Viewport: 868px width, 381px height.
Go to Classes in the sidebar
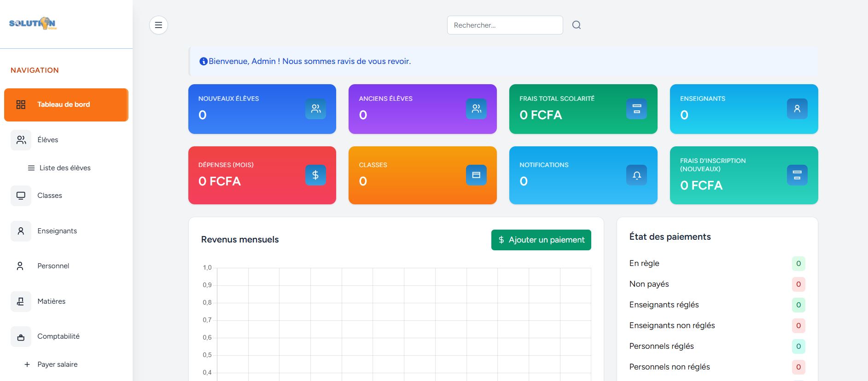[x=50, y=196]
